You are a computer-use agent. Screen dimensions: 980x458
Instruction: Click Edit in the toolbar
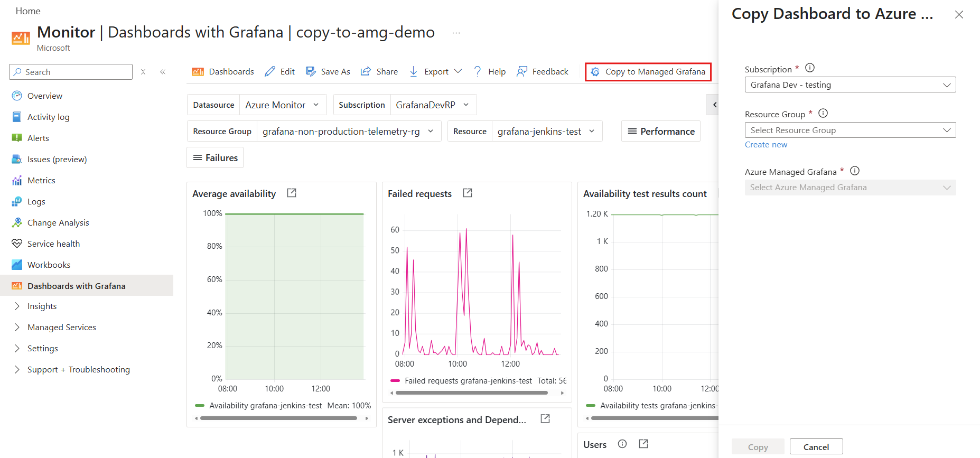tap(280, 71)
